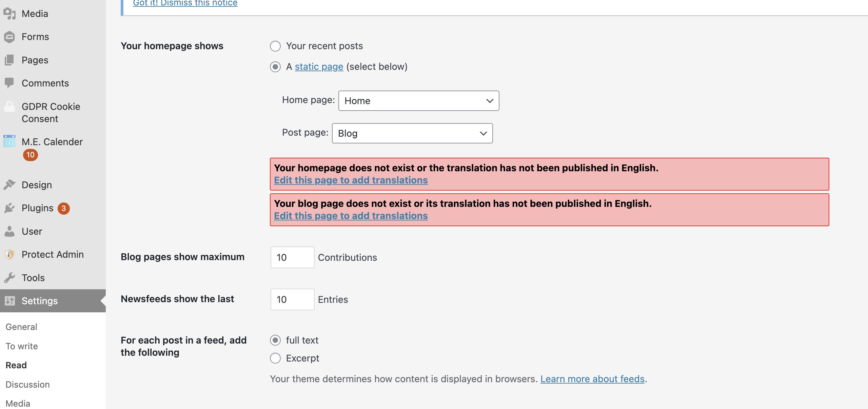Choose the Excerpt feed option

275,358
